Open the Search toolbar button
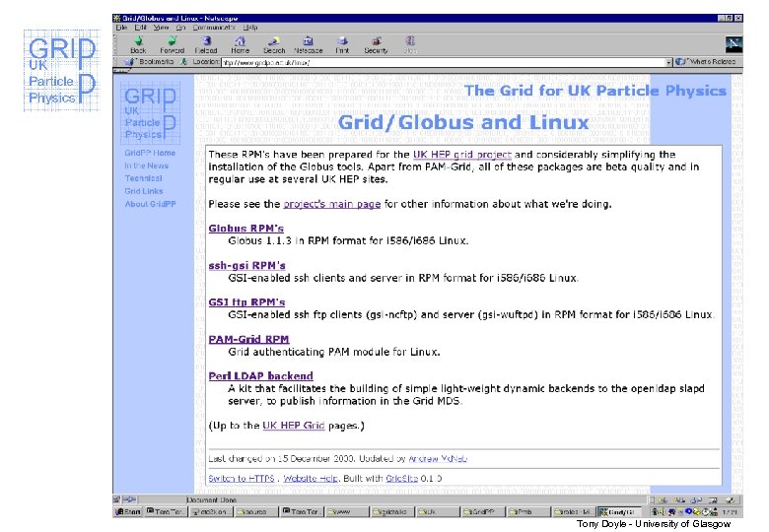The height and width of the screenshot is (532, 769). pos(274,44)
